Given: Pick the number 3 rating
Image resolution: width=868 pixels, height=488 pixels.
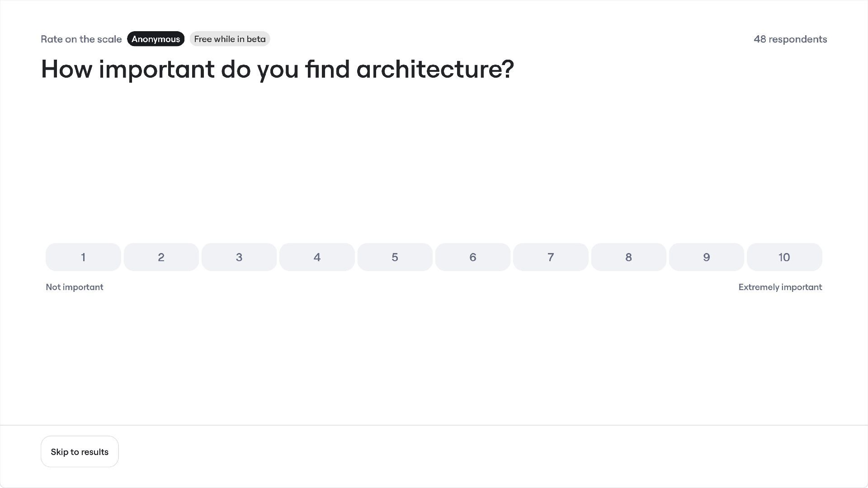Looking at the screenshot, I should tap(239, 257).
